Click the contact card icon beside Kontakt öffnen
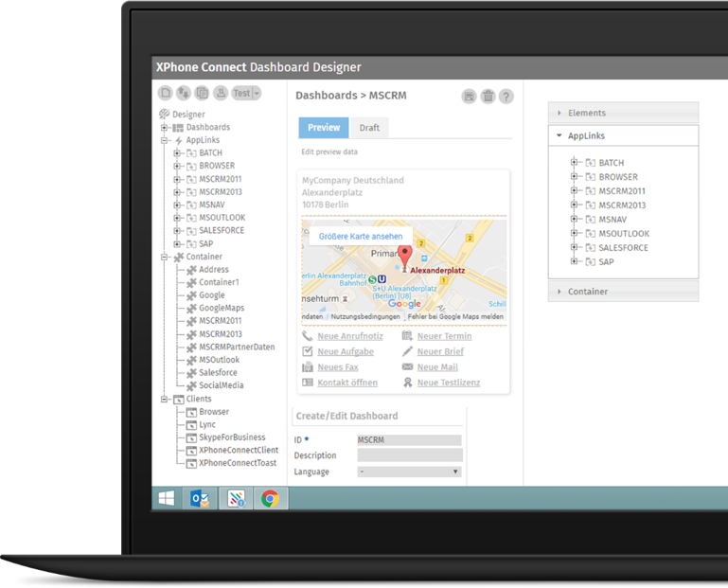The height and width of the screenshot is (588, 728). [308, 383]
